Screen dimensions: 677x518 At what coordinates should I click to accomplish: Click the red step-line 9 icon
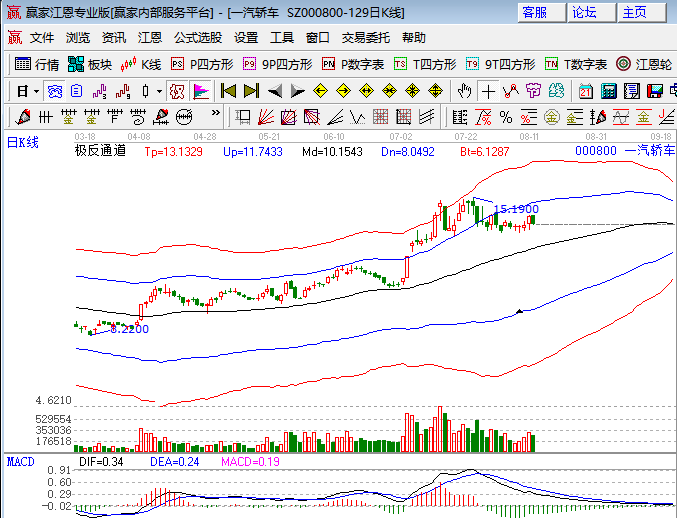(123, 92)
